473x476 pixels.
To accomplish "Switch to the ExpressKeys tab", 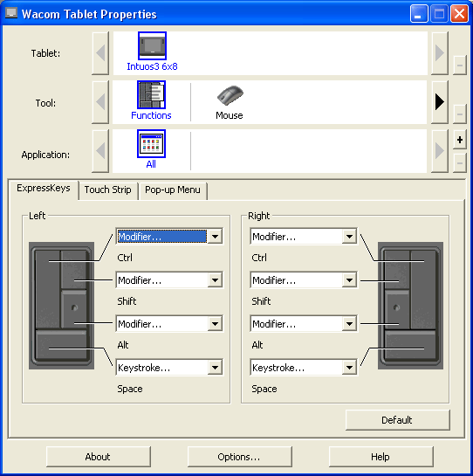I will [x=44, y=189].
